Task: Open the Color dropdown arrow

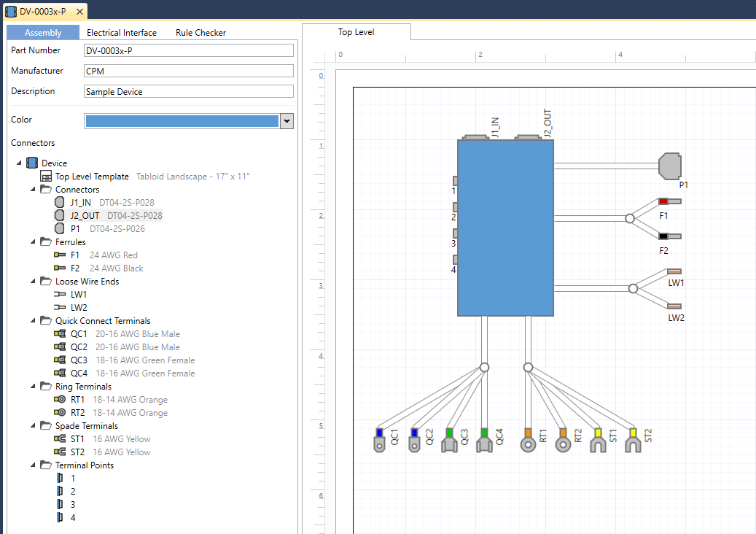Action: click(x=287, y=121)
